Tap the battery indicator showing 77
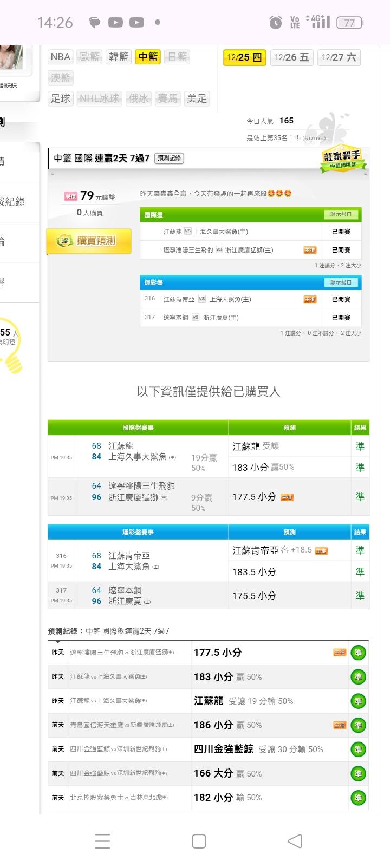This screenshot has height=868, width=390. (350, 23)
